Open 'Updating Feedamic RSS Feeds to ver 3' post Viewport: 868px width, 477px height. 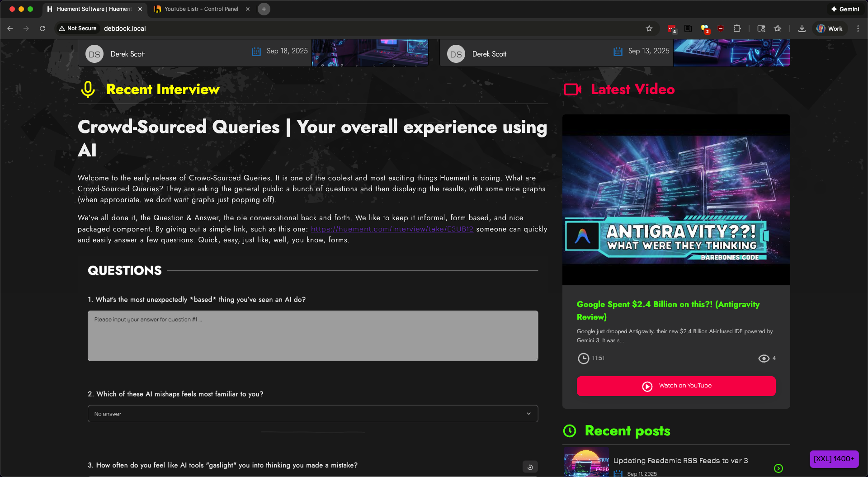point(680,461)
